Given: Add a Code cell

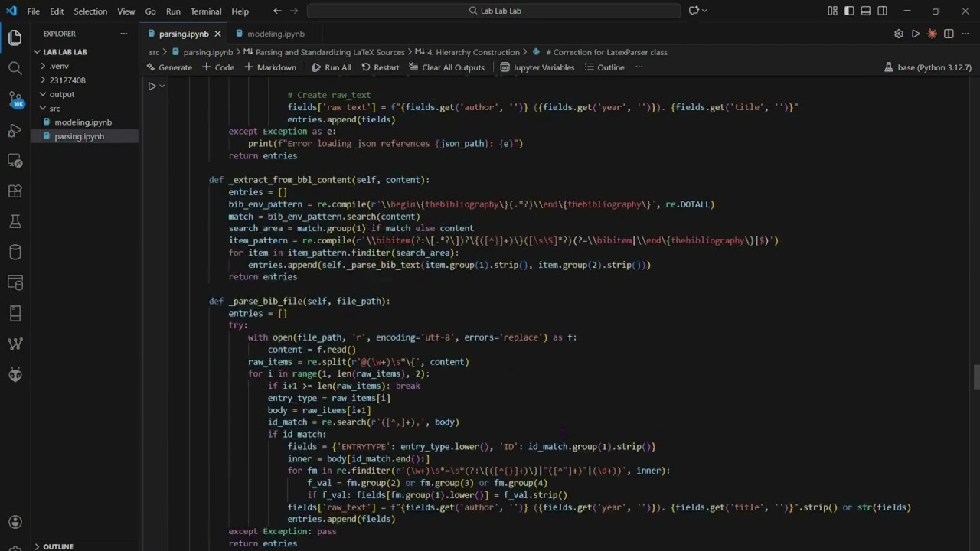Looking at the screenshot, I should pos(219,67).
